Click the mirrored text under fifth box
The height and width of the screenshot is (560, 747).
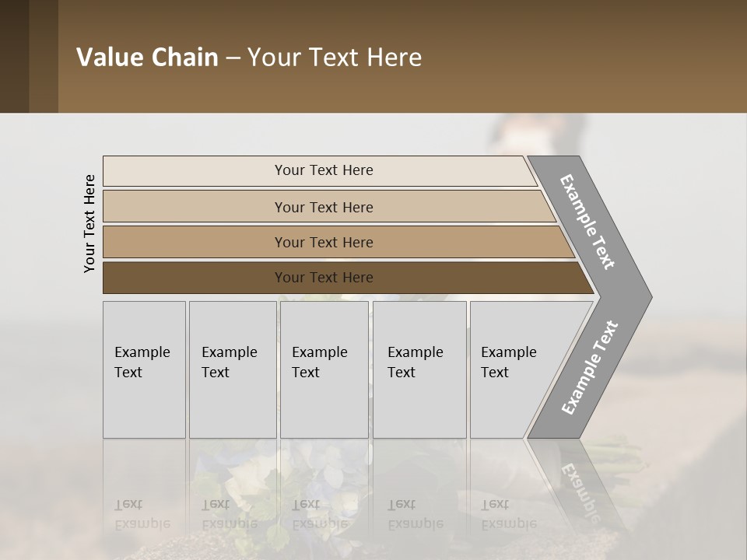pos(507,513)
